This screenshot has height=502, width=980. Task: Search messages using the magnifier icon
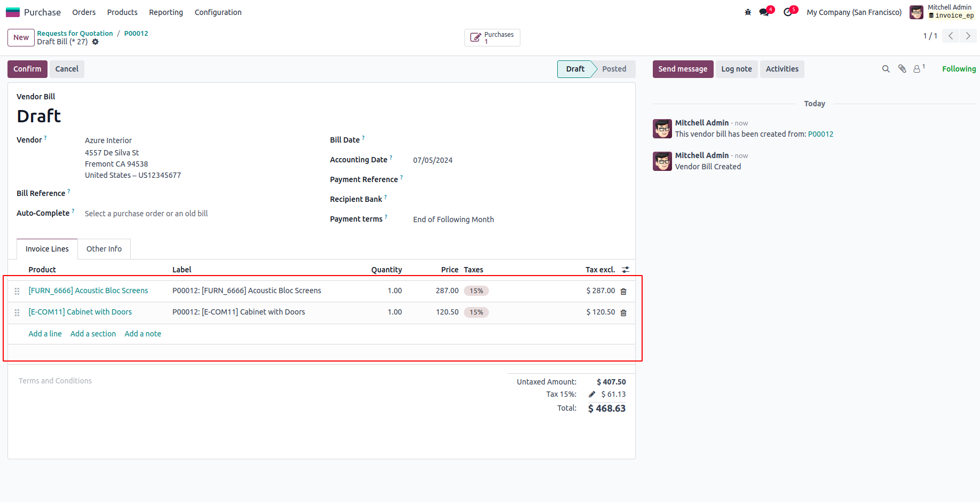point(886,69)
